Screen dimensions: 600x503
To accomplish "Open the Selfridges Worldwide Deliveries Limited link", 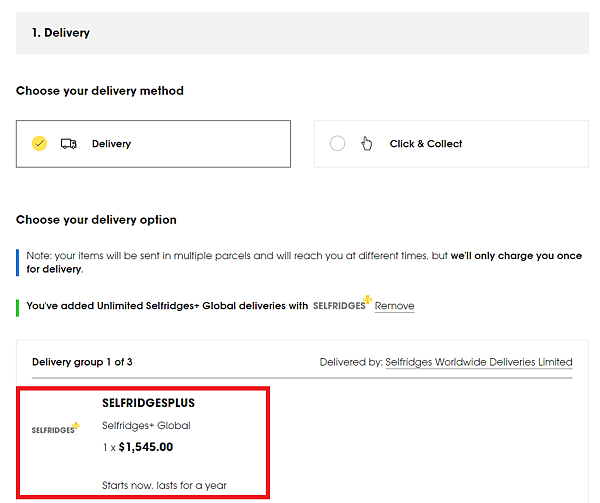I will click(x=479, y=362).
